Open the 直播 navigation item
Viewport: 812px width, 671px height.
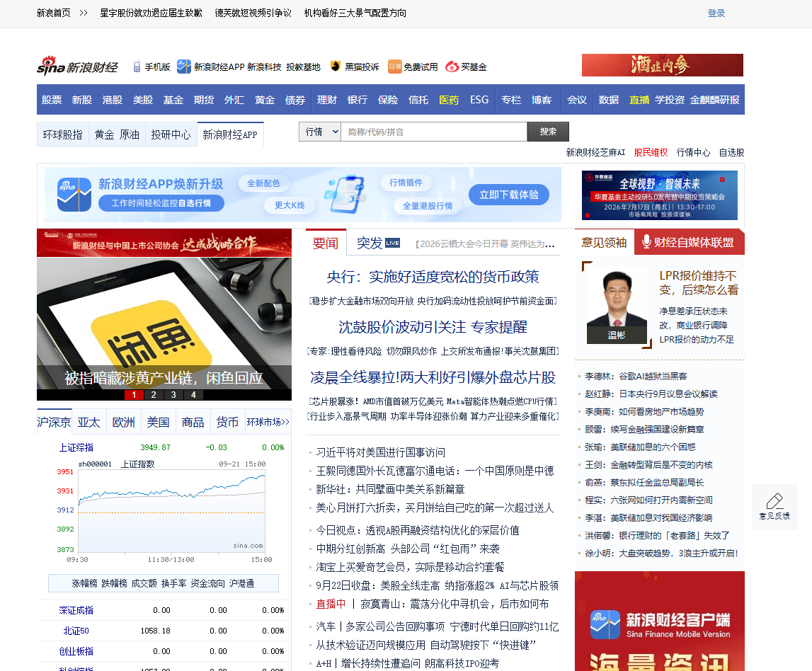pos(639,100)
